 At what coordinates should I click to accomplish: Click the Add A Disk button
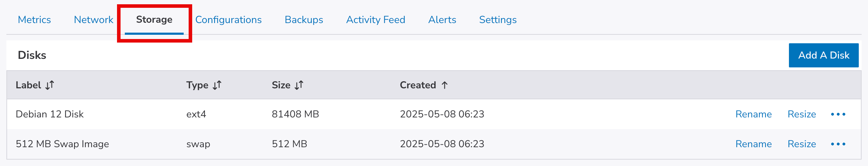point(823,55)
